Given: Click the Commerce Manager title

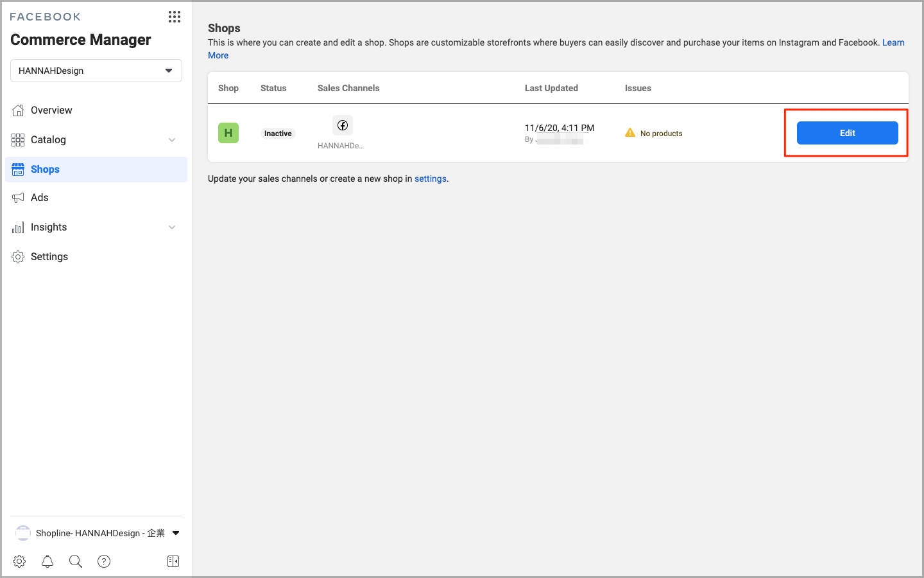Looking at the screenshot, I should [x=81, y=40].
